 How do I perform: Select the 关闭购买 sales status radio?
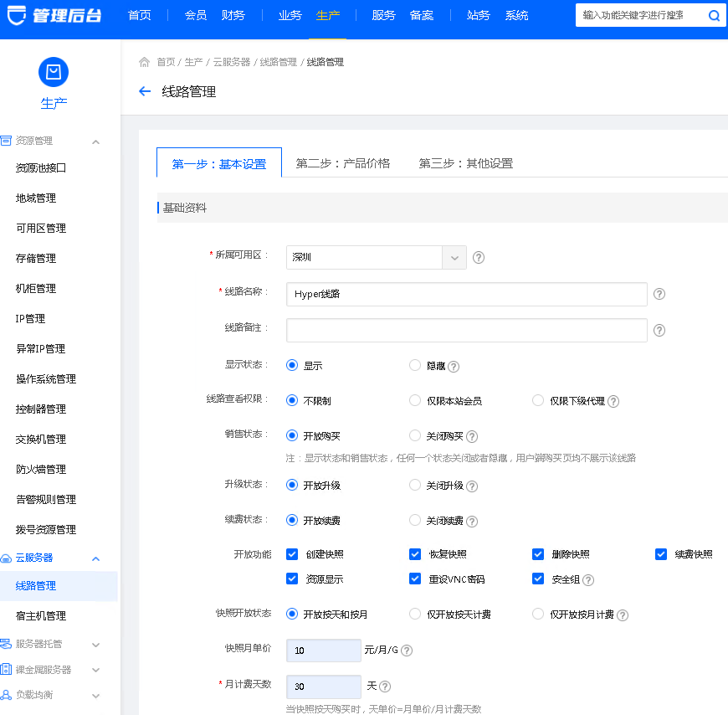[x=414, y=435]
